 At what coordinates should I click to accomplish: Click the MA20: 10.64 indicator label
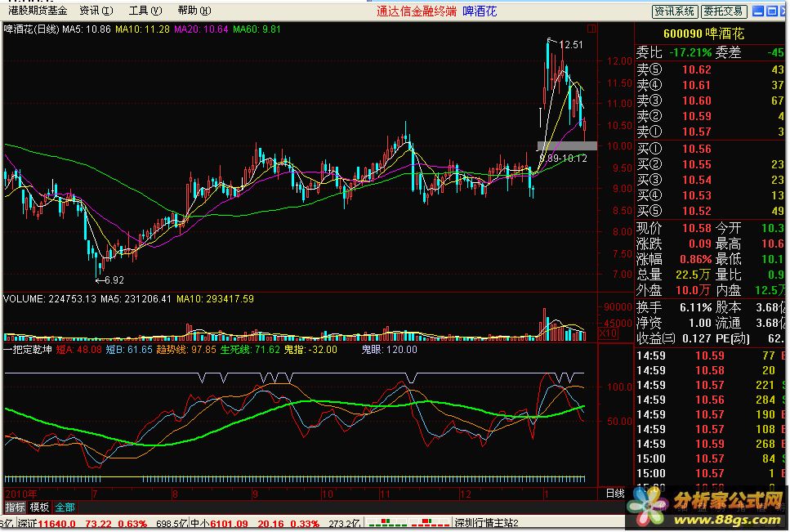pyautogui.click(x=201, y=29)
